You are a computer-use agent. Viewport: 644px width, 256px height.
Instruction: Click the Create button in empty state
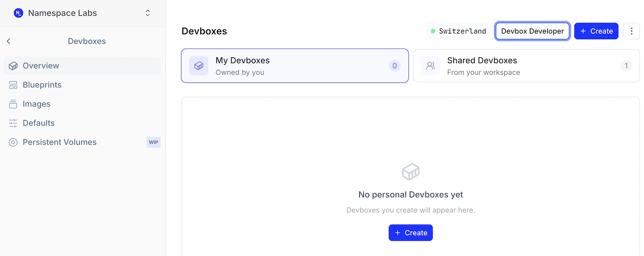[x=411, y=233]
